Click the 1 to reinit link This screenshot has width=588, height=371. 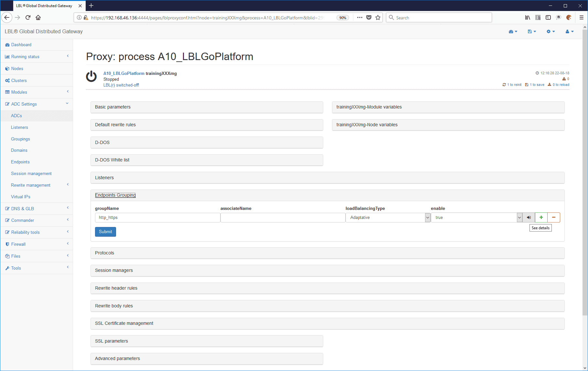pos(512,85)
